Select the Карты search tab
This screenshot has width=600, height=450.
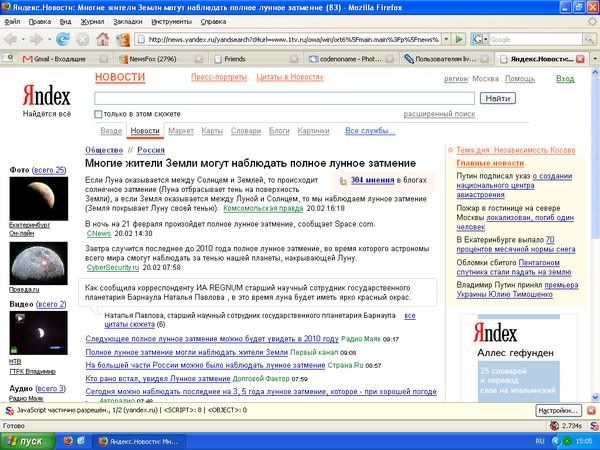point(212,130)
